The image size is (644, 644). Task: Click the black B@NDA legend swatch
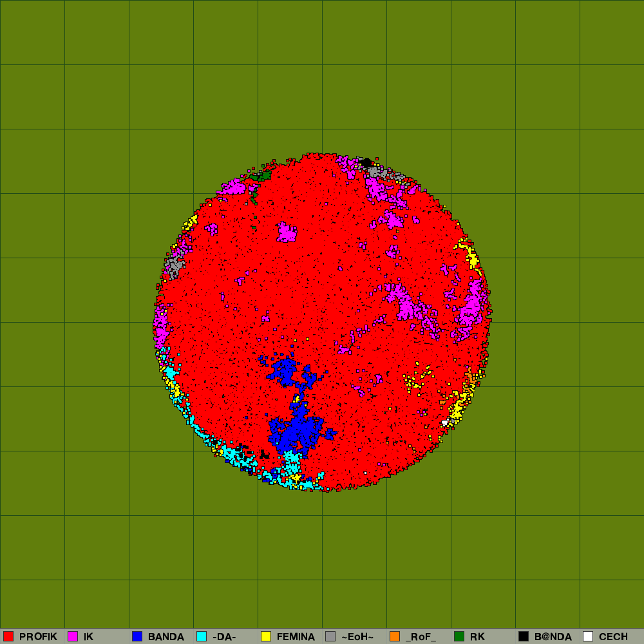tap(524, 636)
